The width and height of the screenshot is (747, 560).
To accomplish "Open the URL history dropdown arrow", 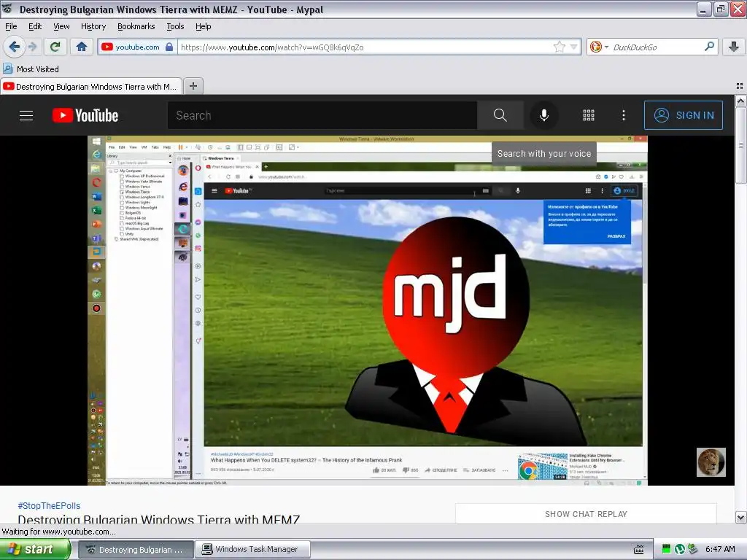I will pos(574,47).
